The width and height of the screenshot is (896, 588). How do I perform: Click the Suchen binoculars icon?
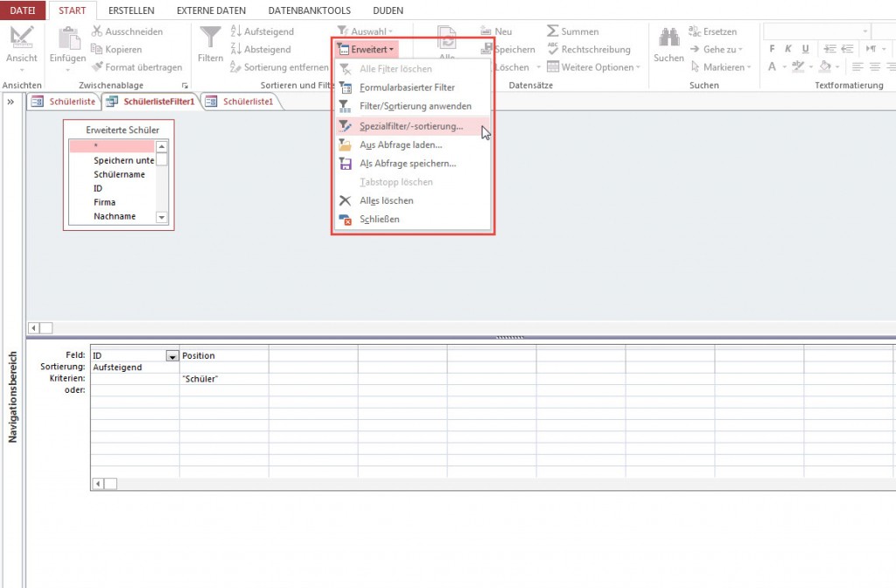(668, 38)
